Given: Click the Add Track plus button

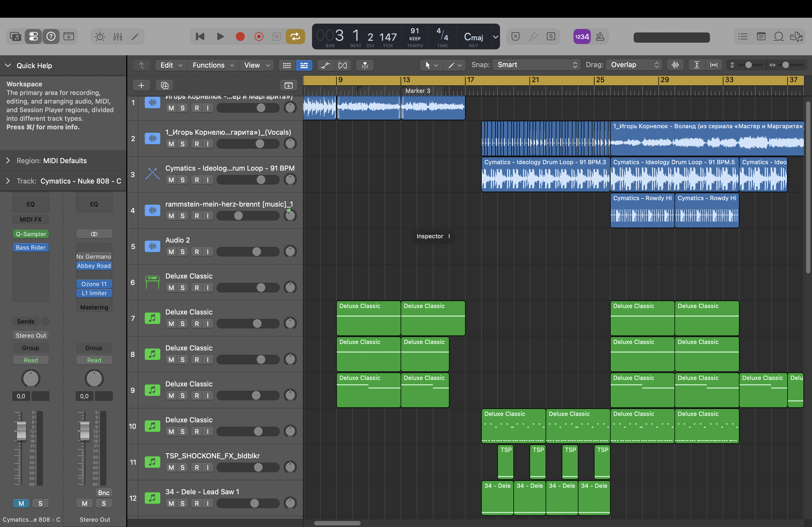Looking at the screenshot, I should (x=141, y=85).
